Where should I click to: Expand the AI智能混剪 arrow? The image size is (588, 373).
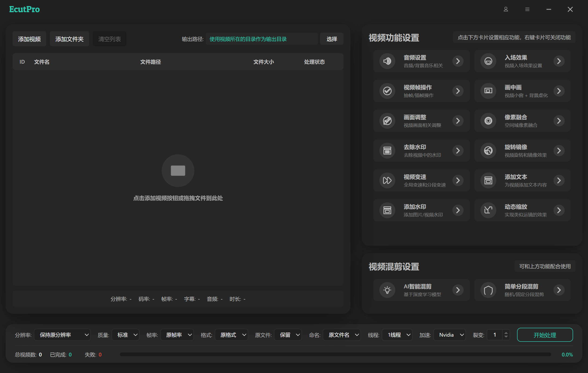(x=458, y=290)
